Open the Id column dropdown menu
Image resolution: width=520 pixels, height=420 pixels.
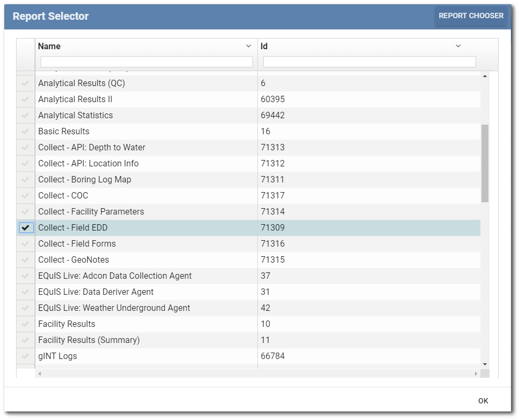[x=458, y=46]
